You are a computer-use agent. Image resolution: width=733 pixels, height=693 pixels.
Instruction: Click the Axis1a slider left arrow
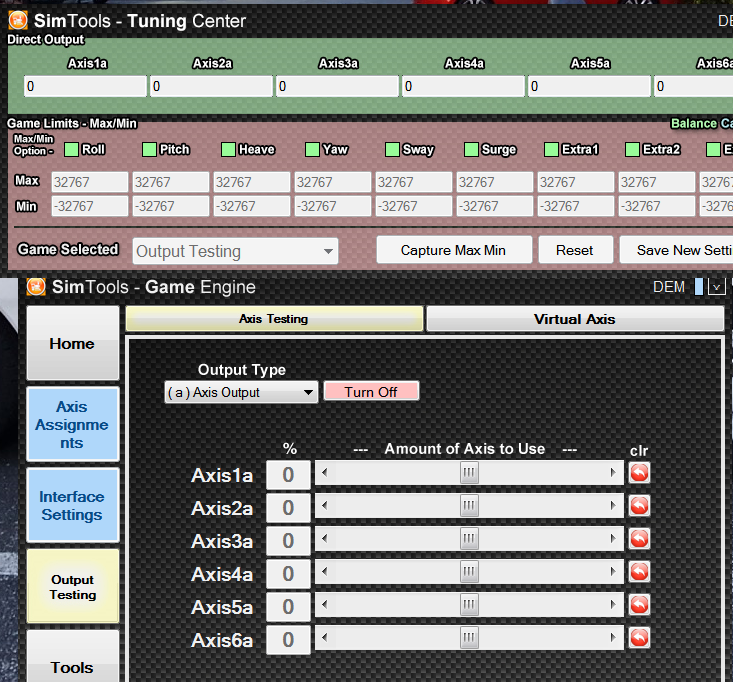click(324, 473)
